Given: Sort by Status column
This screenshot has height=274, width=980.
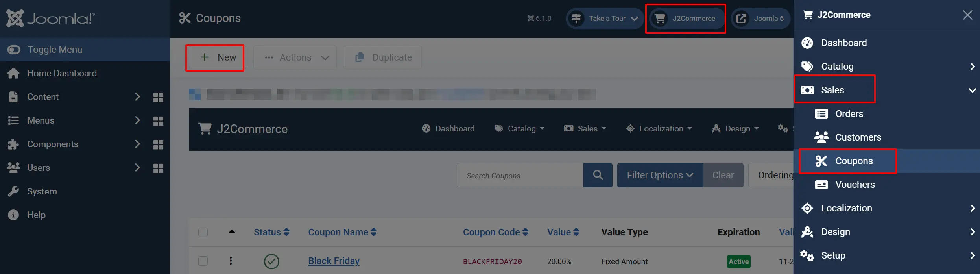Looking at the screenshot, I should [x=271, y=232].
